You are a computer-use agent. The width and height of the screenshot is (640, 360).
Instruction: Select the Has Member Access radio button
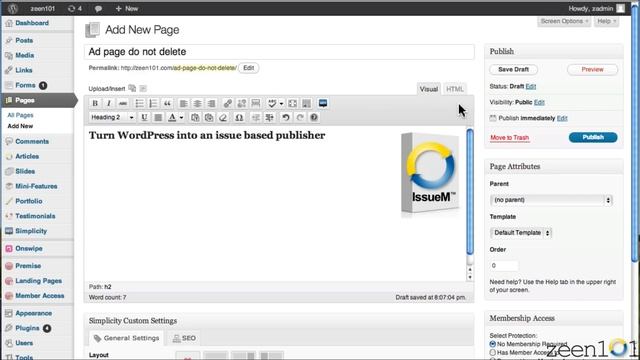(493, 352)
